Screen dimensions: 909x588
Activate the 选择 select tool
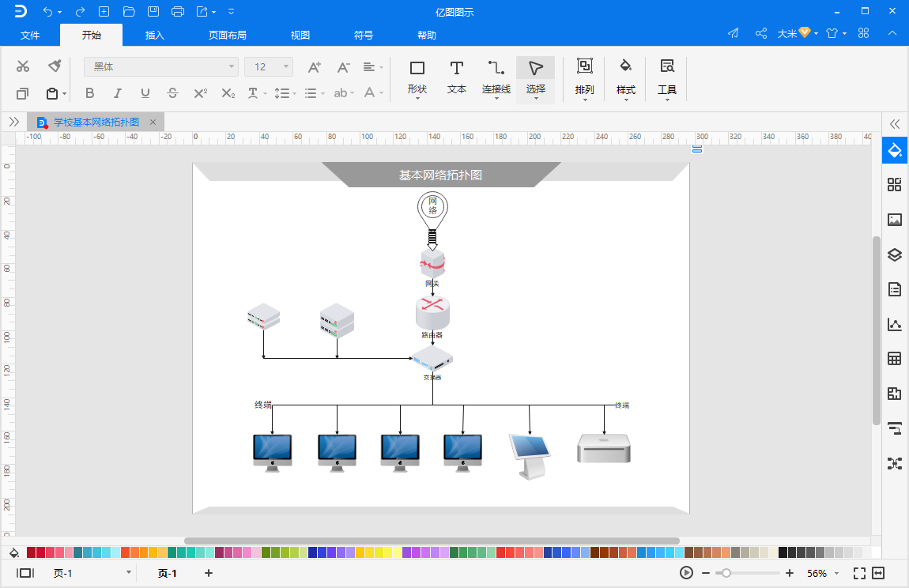536,79
